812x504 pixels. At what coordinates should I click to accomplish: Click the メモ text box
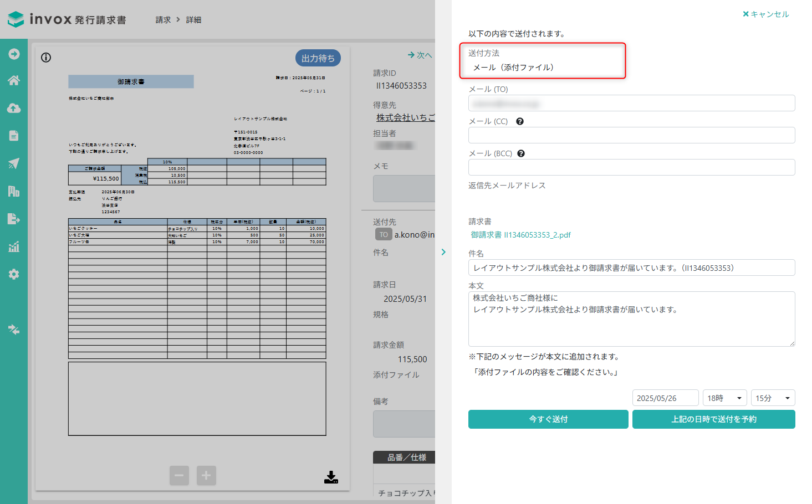[404, 188]
